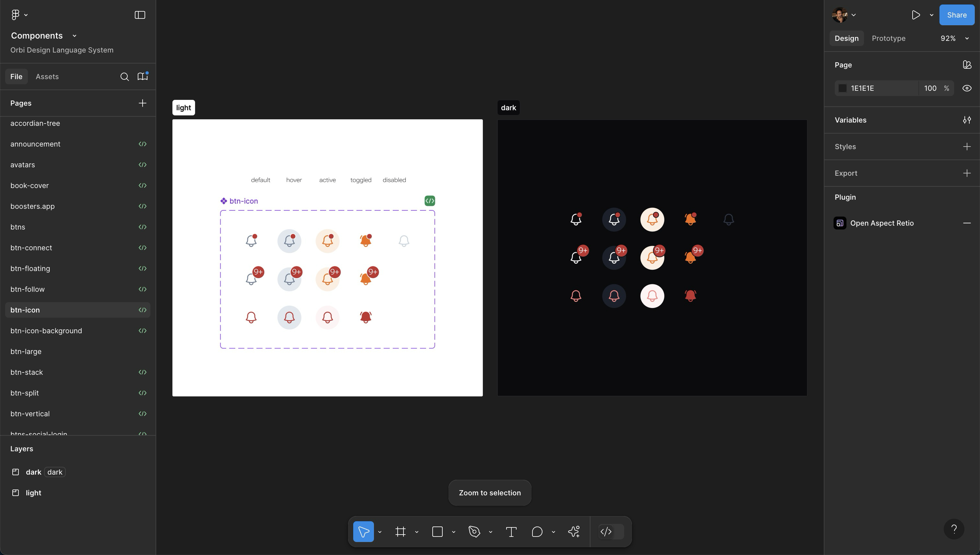Open the AI actions sparkle tool

(x=574, y=532)
